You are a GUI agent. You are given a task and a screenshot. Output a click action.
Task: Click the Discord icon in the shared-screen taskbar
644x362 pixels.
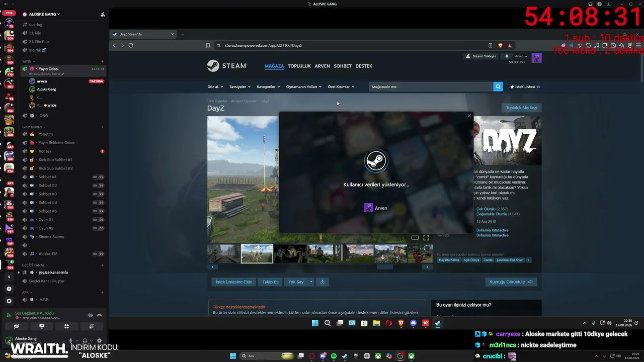pyautogui.click(x=414, y=323)
